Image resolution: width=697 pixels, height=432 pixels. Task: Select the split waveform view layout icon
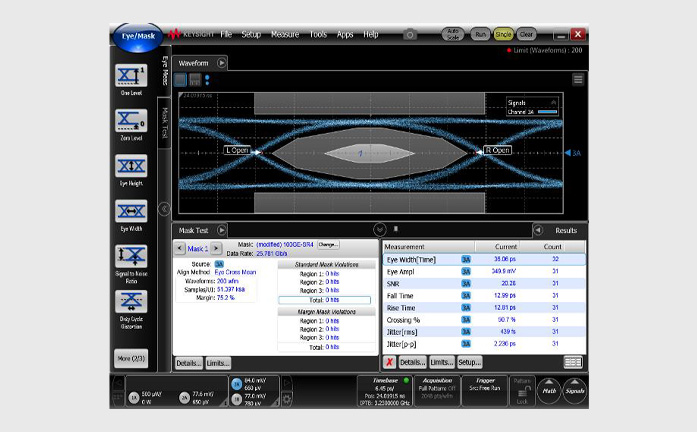pyautogui.click(x=195, y=80)
